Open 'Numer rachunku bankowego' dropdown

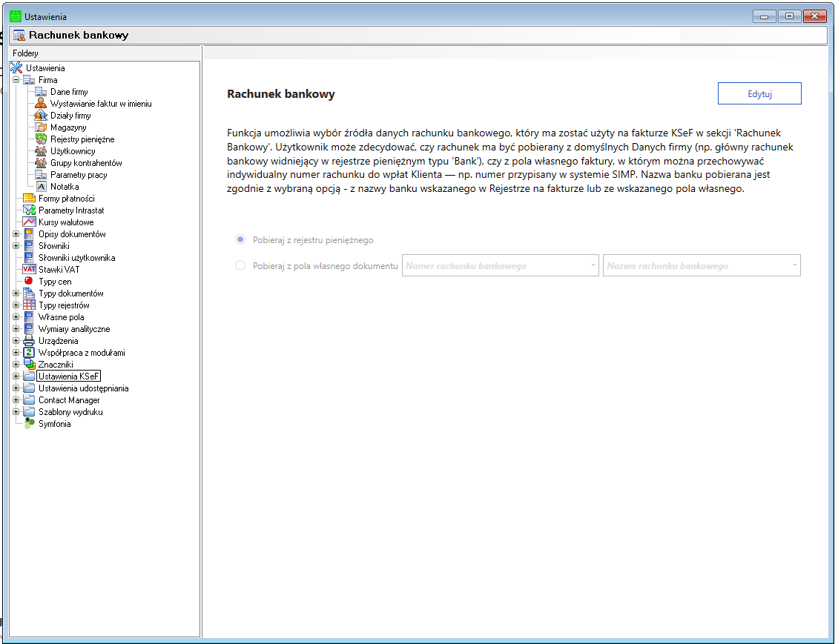(x=593, y=265)
